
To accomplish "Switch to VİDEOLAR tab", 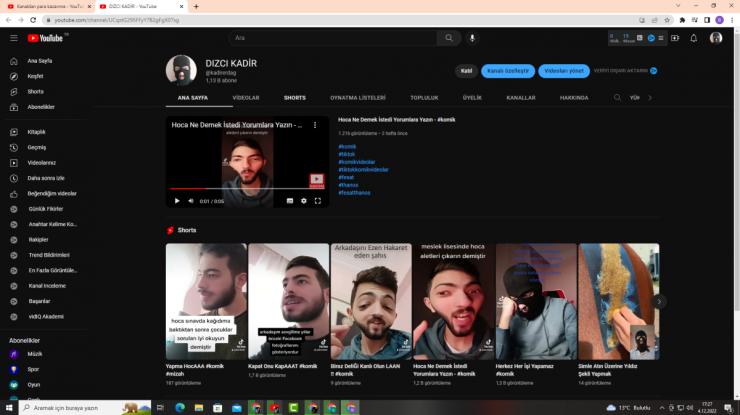I will click(246, 98).
